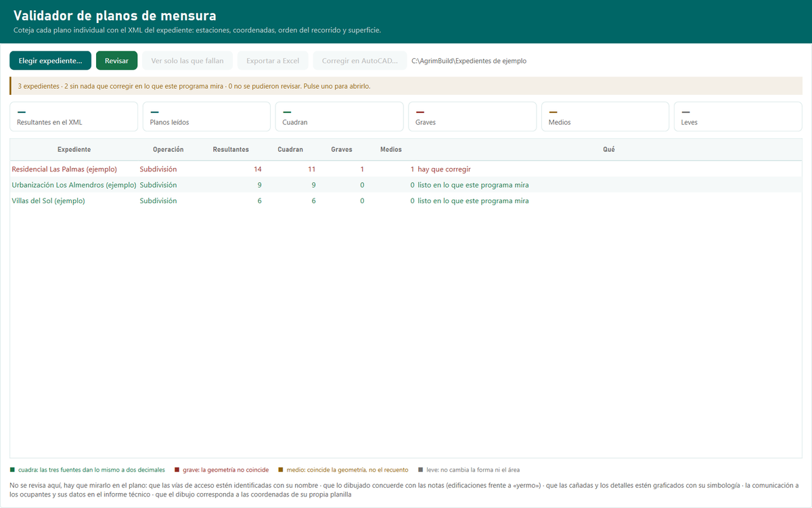Click the legend text cuadra: las tres fuentes
Image resolution: width=812 pixels, height=508 pixels.
tap(91, 469)
